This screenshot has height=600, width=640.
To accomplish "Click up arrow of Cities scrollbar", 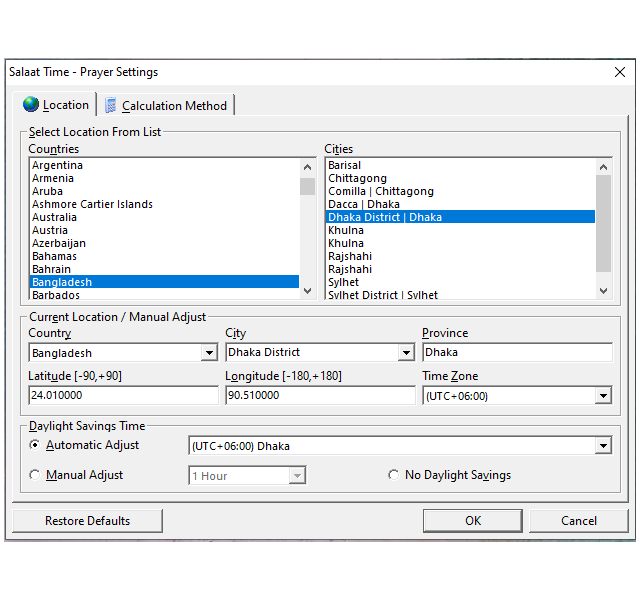I will [603, 167].
